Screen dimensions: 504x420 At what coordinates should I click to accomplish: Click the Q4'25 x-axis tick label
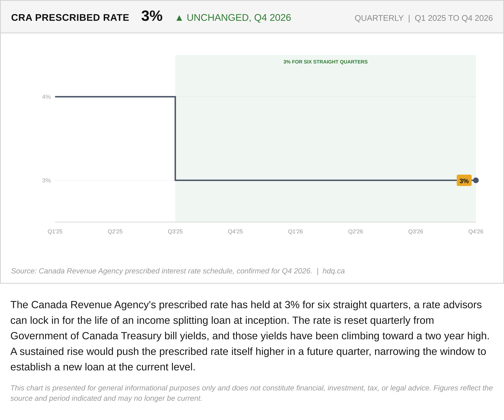pos(235,231)
